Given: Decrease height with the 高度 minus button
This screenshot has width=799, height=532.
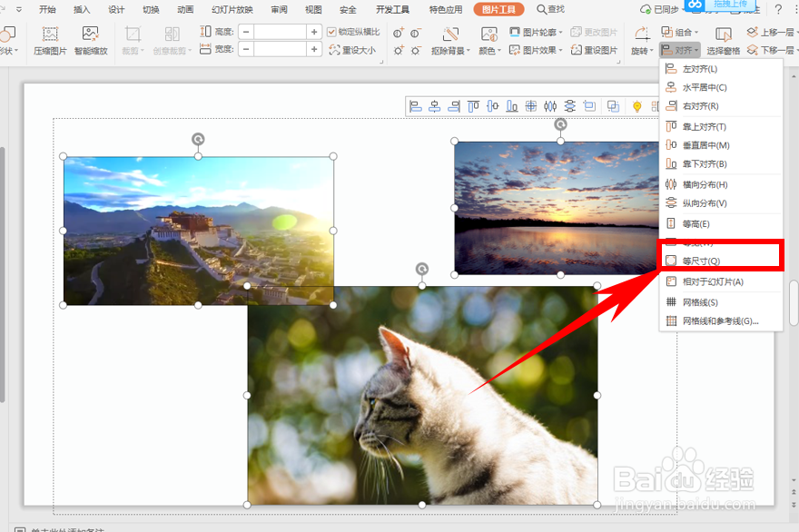Looking at the screenshot, I should (246, 32).
